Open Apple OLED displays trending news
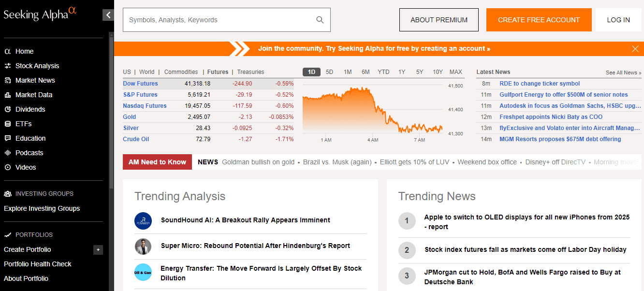The image size is (644, 291). tap(527, 222)
